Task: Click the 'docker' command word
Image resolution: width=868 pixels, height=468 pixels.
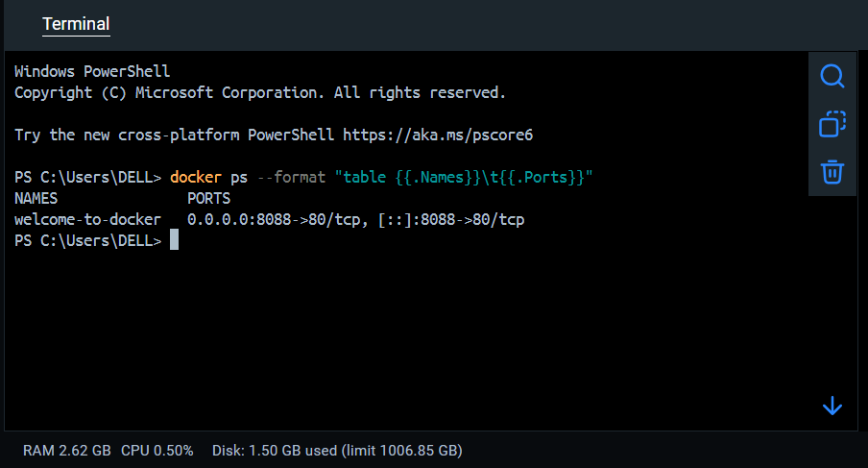Action: pos(196,177)
